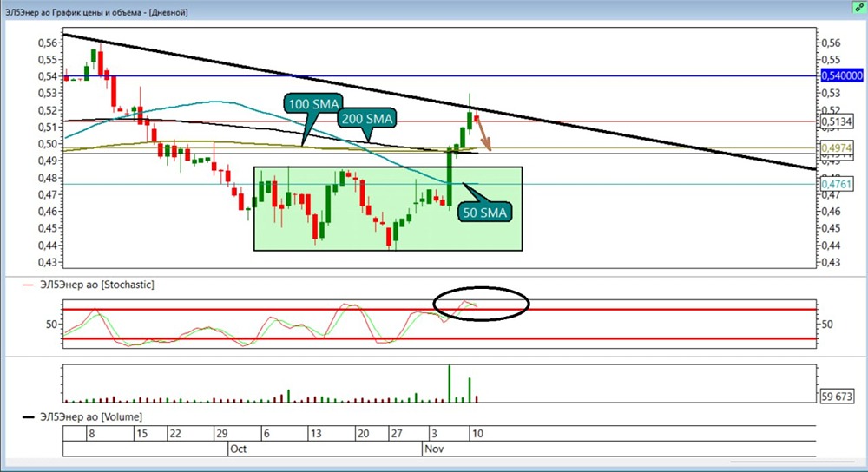The image size is (868, 472).
Task: Click the Nov month label on the time axis
Action: pos(433,449)
